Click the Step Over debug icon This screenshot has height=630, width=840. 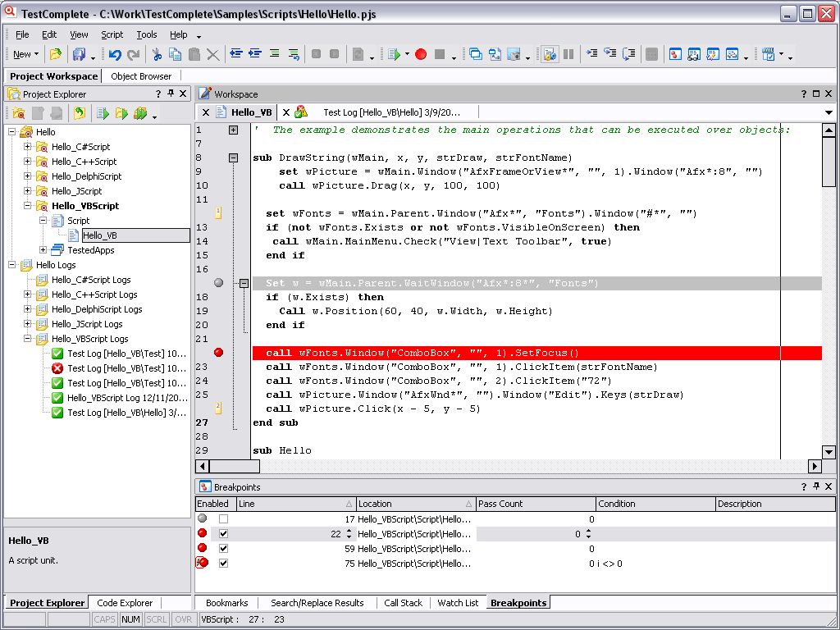(x=610, y=53)
